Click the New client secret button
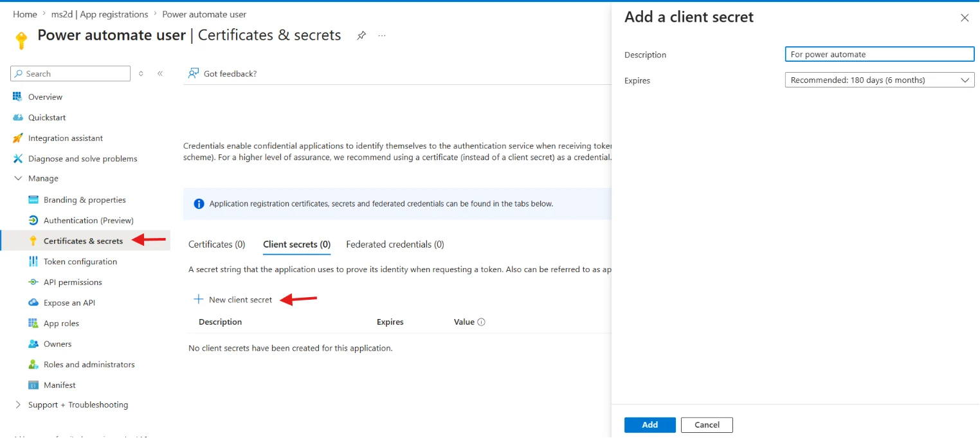 pos(233,300)
